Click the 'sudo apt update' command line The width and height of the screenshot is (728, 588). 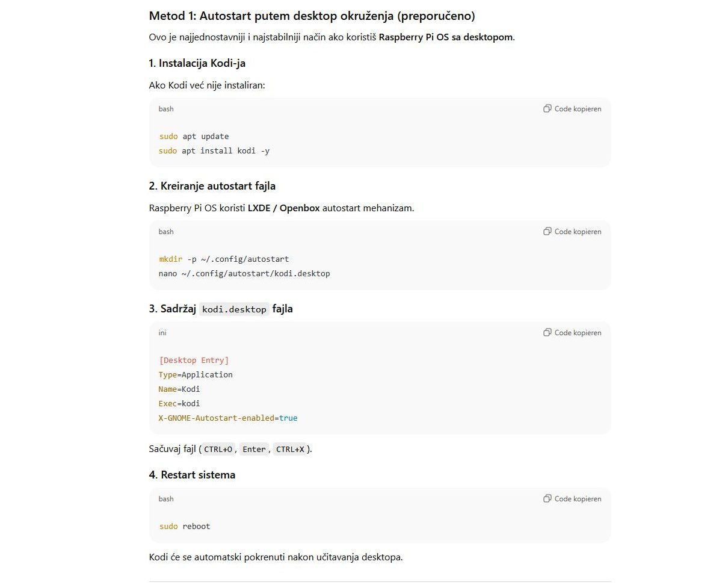[x=194, y=137]
